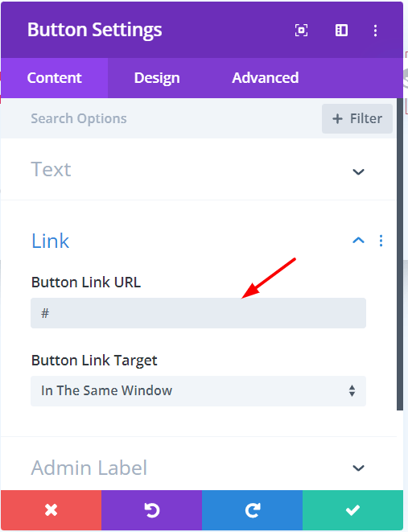Save changes with the green checkmark

point(352,509)
